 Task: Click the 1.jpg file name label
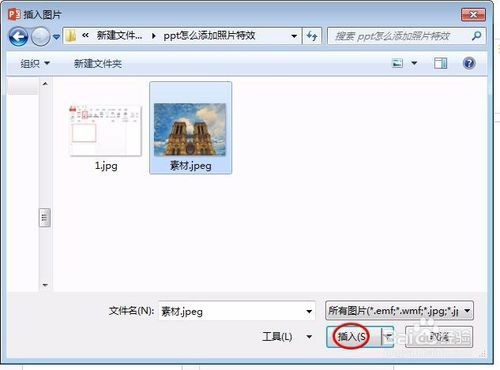(x=106, y=166)
